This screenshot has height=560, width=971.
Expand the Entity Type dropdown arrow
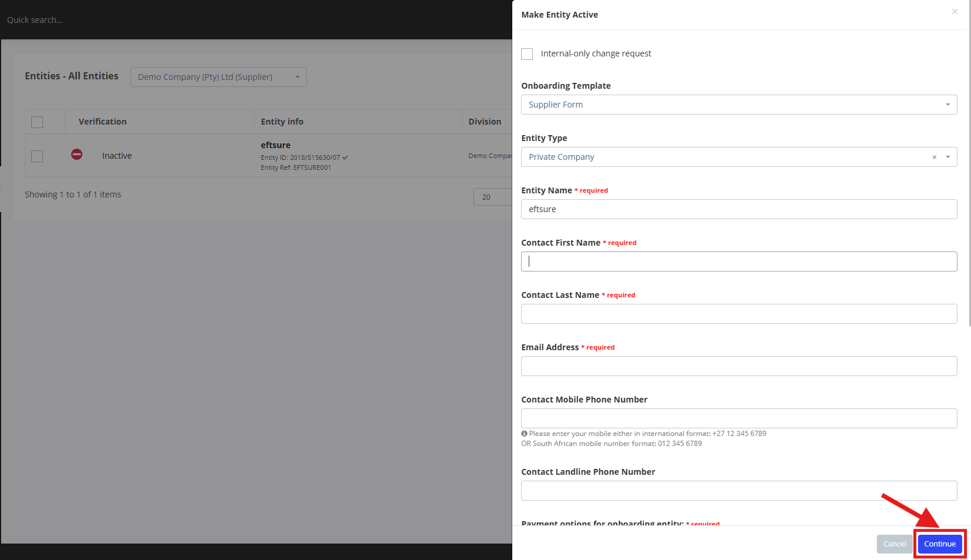[947, 157]
